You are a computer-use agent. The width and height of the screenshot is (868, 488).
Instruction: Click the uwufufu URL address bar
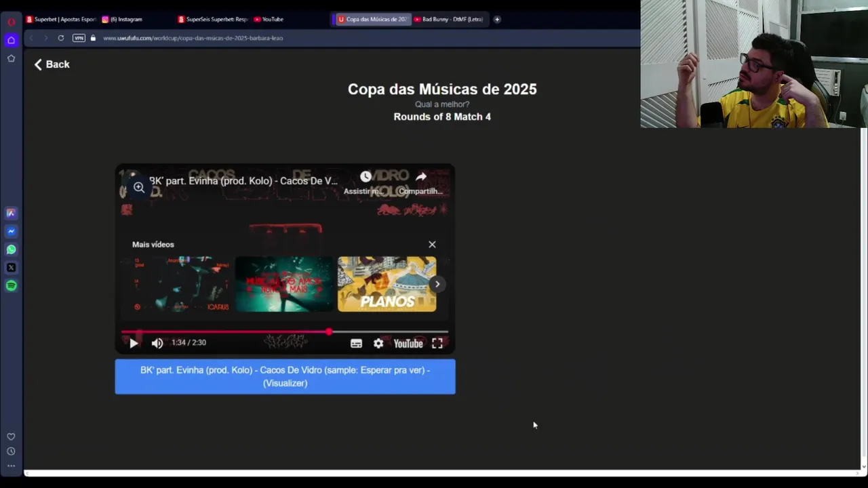(x=193, y=38)
